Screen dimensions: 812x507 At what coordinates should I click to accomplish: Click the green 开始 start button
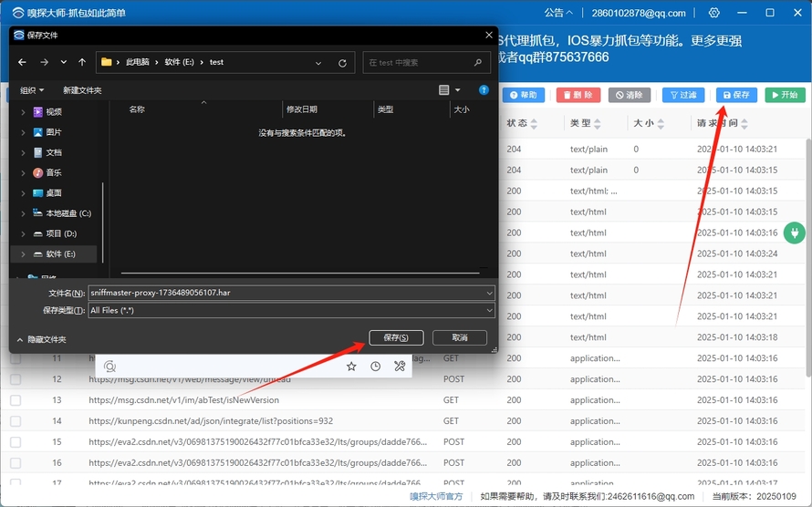click(x=785, y=95)
